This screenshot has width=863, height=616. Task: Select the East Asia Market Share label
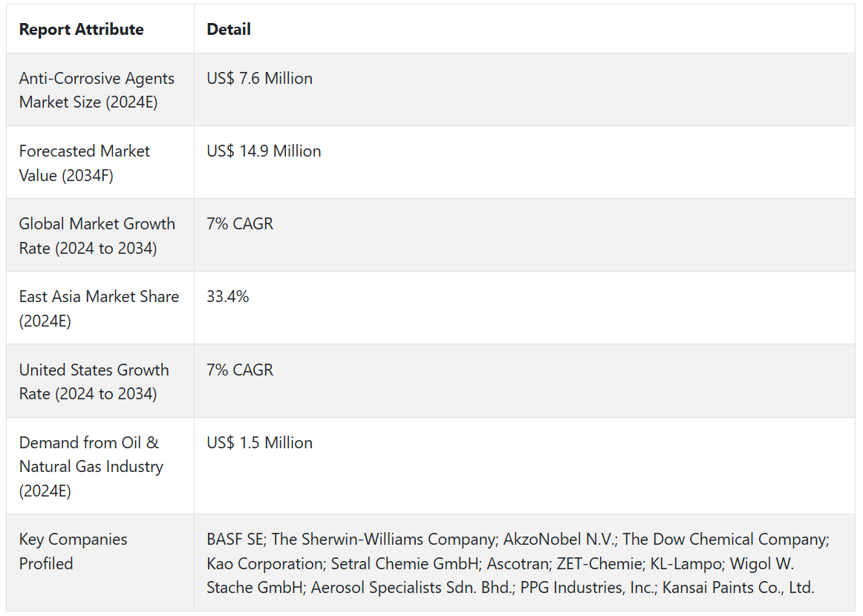pyautogui.click(x=99, y=308)
